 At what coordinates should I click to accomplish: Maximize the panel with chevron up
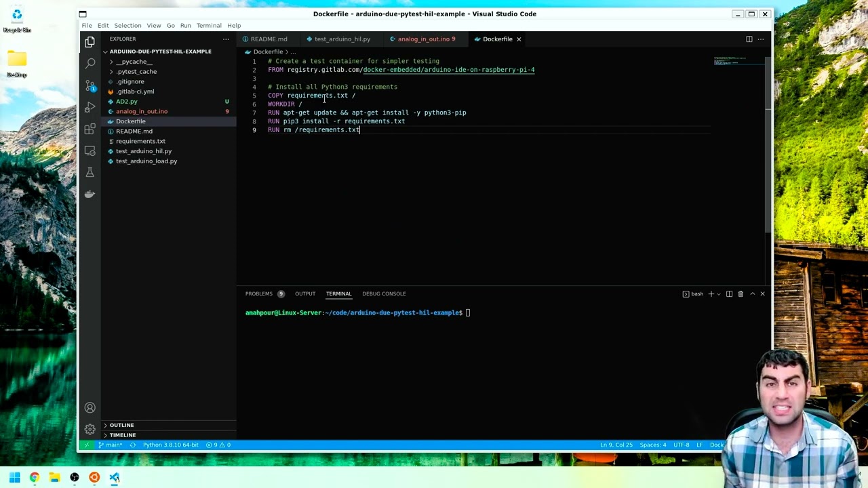click(752, 293)
